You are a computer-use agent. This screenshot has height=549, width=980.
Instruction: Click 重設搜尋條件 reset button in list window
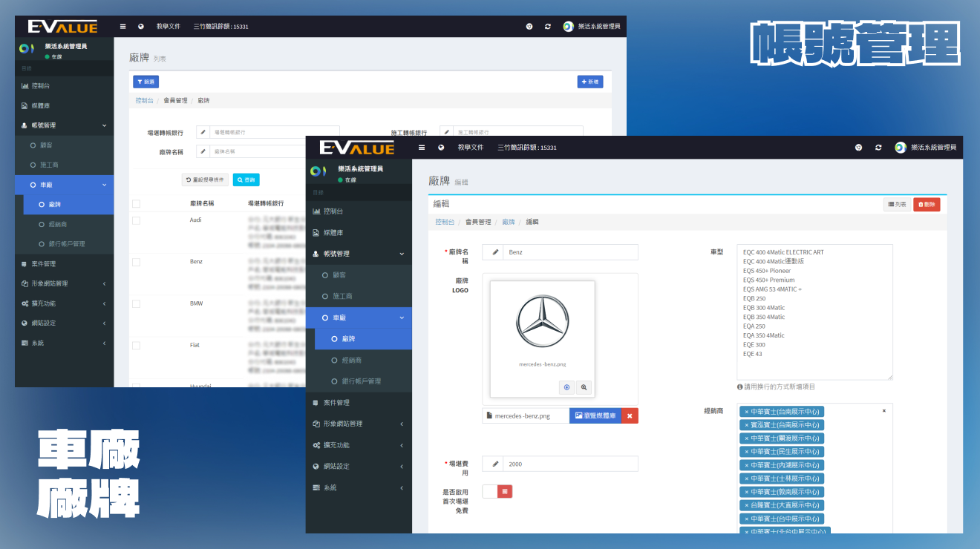coord(205,180)
